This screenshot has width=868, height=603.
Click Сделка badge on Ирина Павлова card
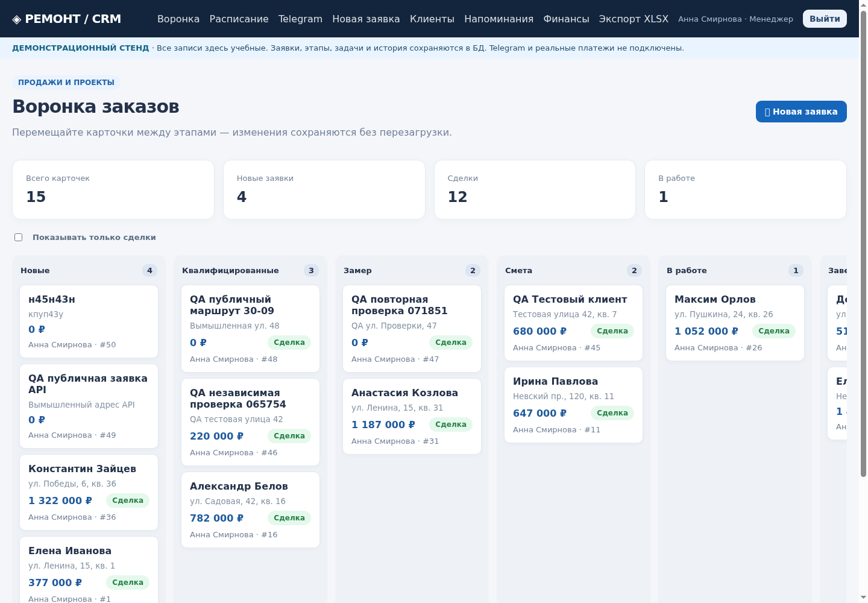(x=612, y=413)
